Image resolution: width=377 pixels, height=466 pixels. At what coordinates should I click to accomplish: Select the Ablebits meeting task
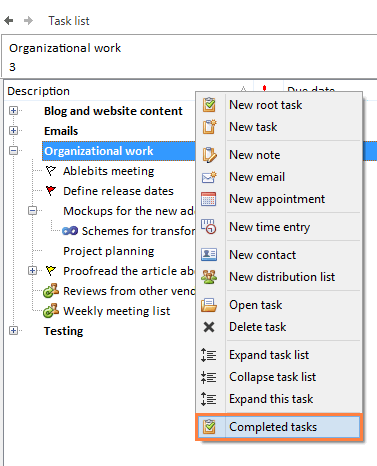click(x=109, y=171)
